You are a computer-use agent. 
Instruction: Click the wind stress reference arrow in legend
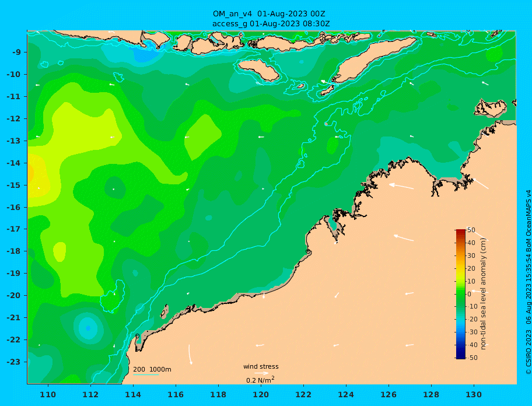[261, 373]
